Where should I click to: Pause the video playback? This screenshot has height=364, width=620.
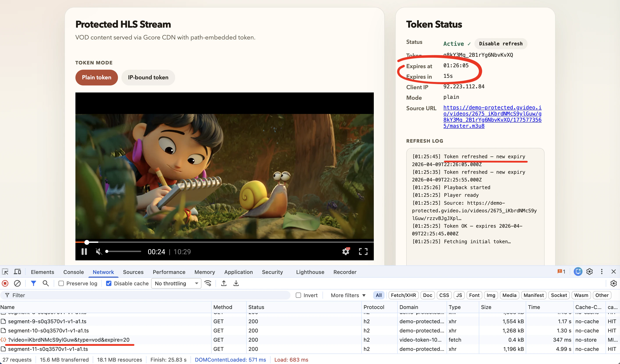84,252
